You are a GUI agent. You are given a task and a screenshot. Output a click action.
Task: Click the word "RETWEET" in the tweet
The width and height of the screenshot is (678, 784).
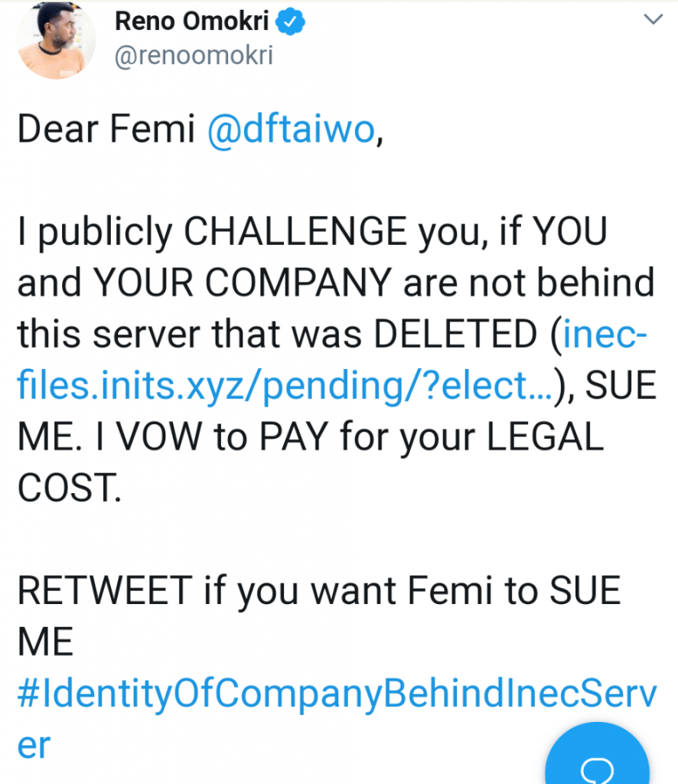click(x=103, y=593)
